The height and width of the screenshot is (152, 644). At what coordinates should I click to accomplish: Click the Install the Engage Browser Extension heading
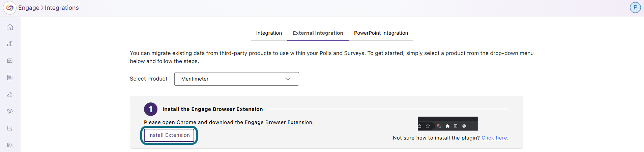point(212,109)
